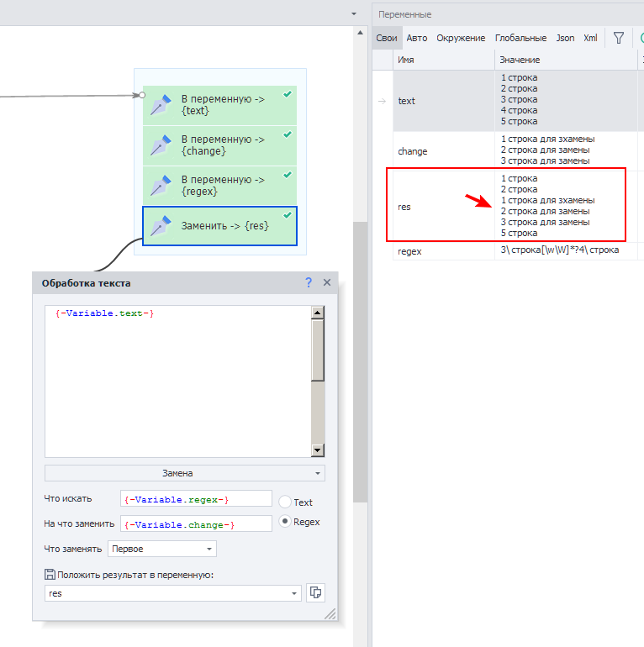The image size is (644, 647).
Task: Click the input connector circle on {text} block
Action: (x=142, y=95)
